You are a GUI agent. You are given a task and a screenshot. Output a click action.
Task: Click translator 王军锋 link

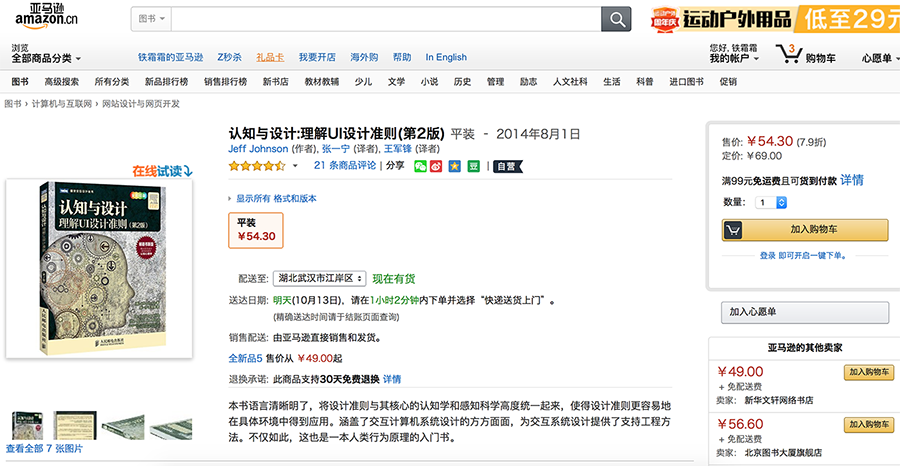coord(398,149)
